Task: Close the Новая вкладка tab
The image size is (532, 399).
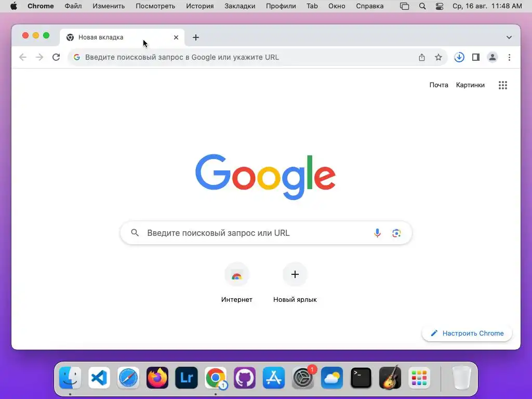Action: pyautogui.click(x=176, y=37)
